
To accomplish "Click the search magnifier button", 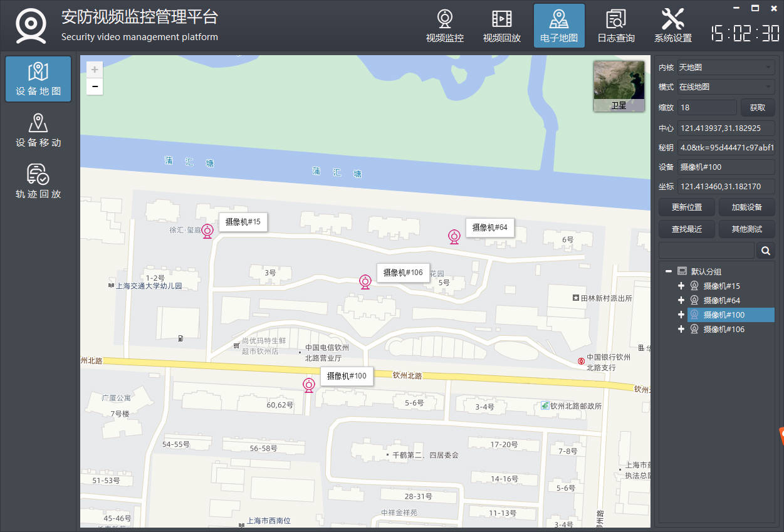I will coord(765,251).
